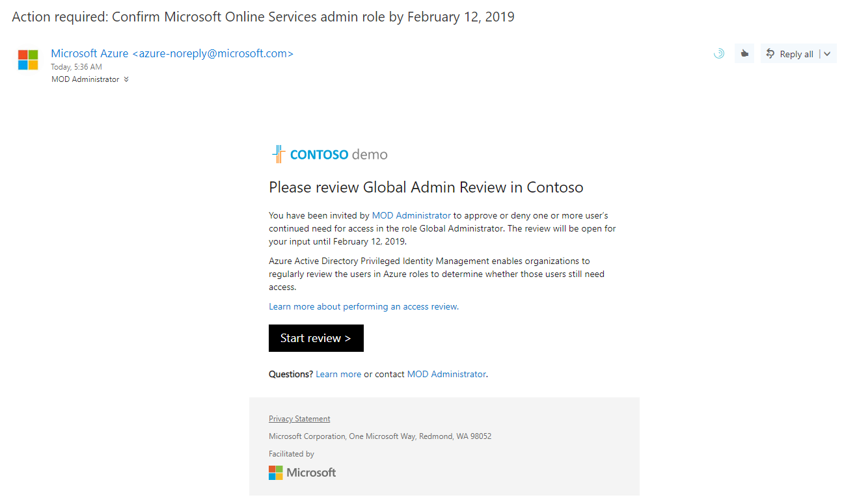Contact MOD Administrator via Questions line link
Image resolution: width=844 pixels, height=504 pixels.
(446, 374)
